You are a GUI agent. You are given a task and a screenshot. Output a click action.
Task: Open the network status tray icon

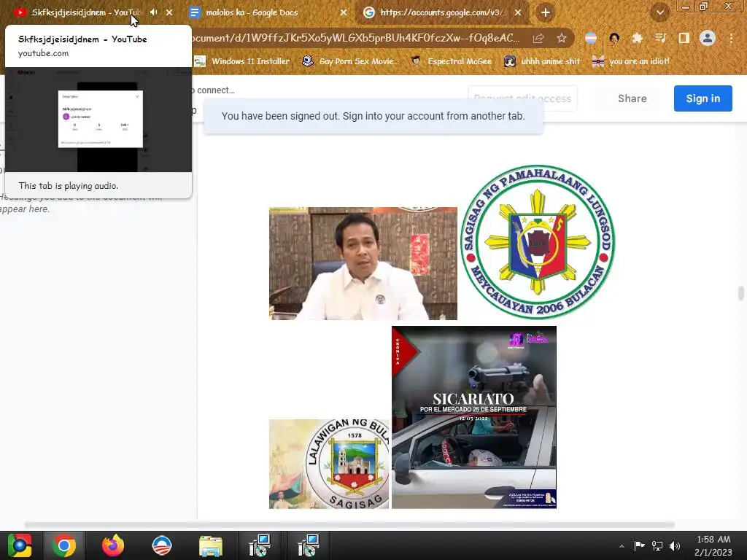pos(657,545)
